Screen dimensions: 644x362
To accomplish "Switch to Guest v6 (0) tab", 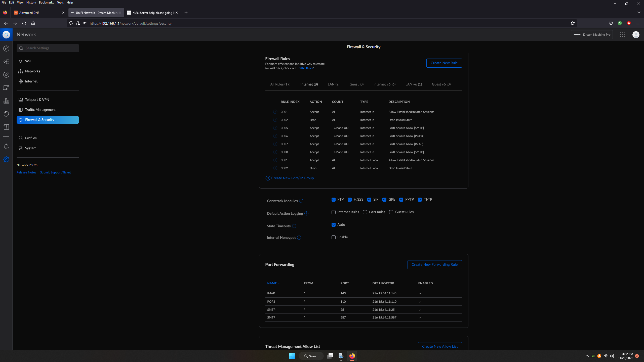I will pos(441,84).
